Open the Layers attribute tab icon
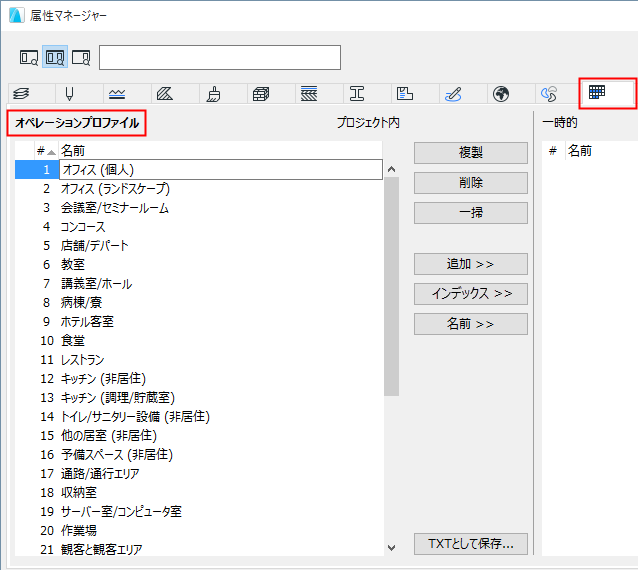The image size is (638, 570). tap(21, 94)
